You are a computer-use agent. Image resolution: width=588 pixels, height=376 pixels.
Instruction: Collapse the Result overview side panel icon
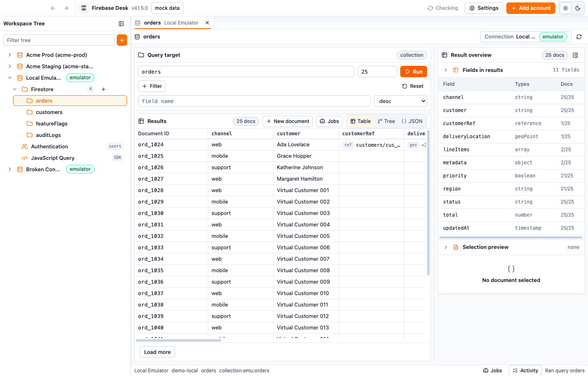pyautogui.click(x=575, y=55)
